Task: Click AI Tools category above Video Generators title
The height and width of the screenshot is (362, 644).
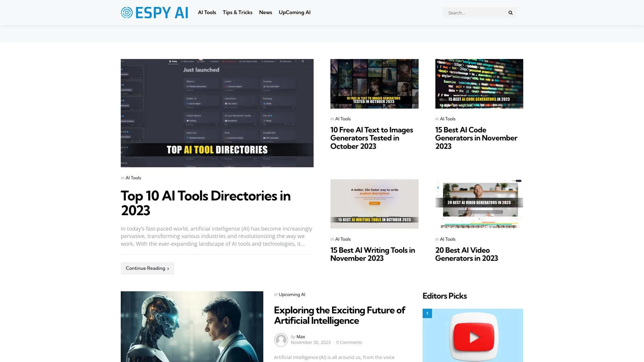Action: [447, 239]
